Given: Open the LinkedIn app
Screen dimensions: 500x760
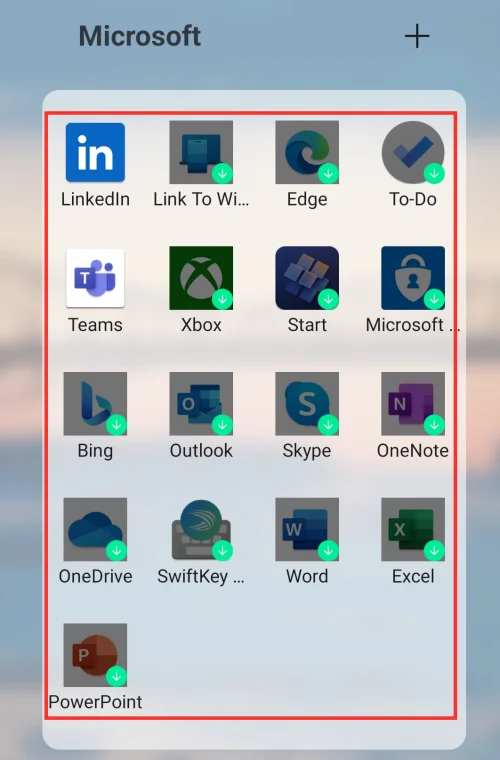Looking at the screenshot, I should [x=95, y=152].
